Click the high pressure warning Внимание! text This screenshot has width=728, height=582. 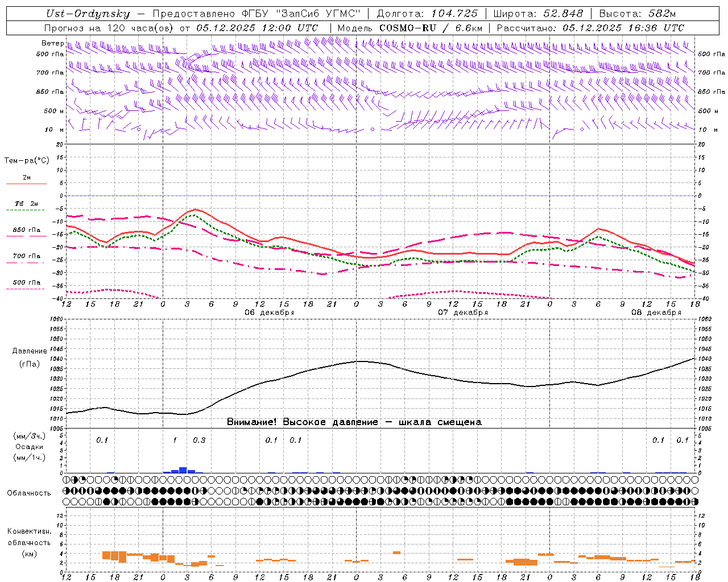354,422
